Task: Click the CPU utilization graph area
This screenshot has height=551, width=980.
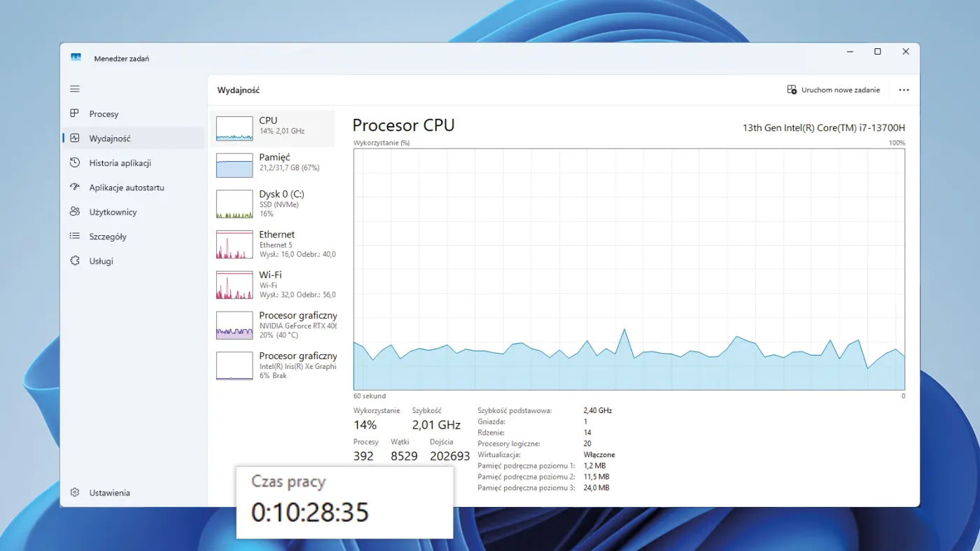Action: 629,270
